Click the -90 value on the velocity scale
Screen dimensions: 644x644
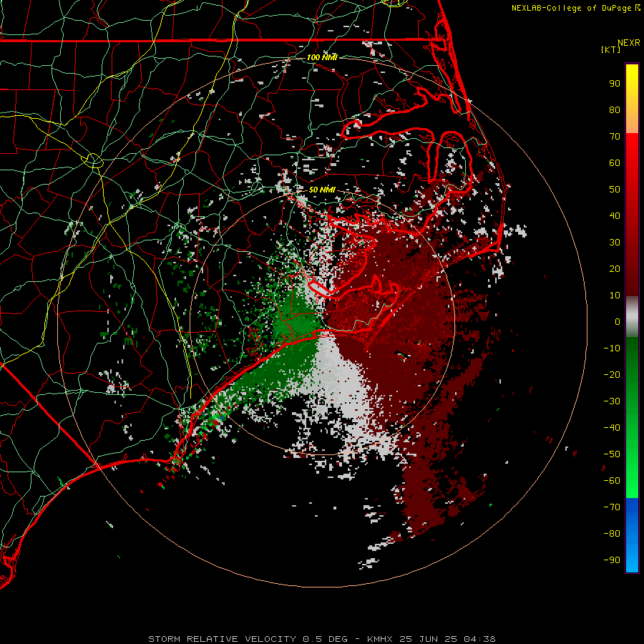click(x=612, y=560)
